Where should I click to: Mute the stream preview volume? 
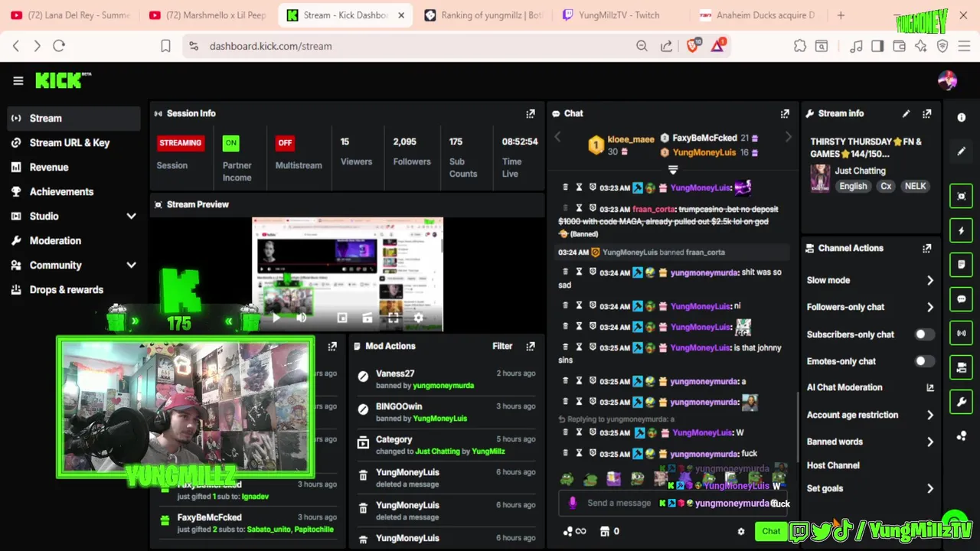(x=301, y=318)
